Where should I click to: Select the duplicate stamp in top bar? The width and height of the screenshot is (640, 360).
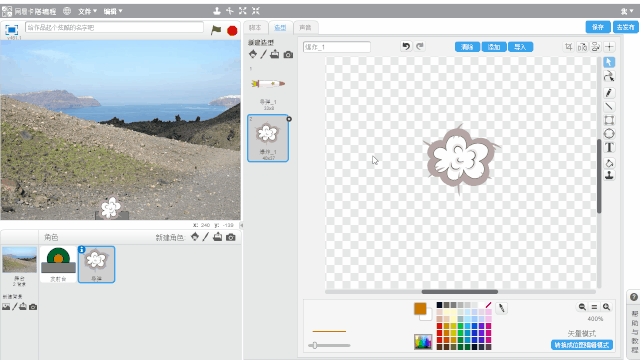pos(217,11)
